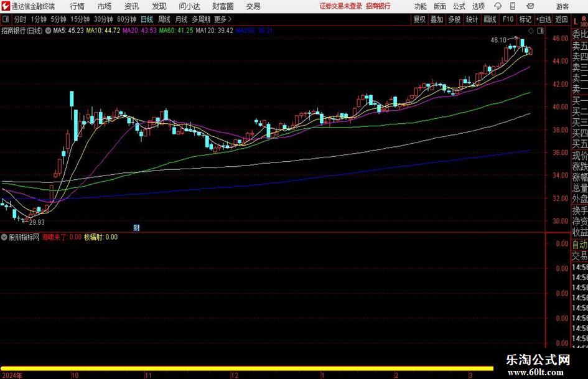588x379 pixels.
Task: Click the 财 finance marker on chart
Action: coord(136,228)
